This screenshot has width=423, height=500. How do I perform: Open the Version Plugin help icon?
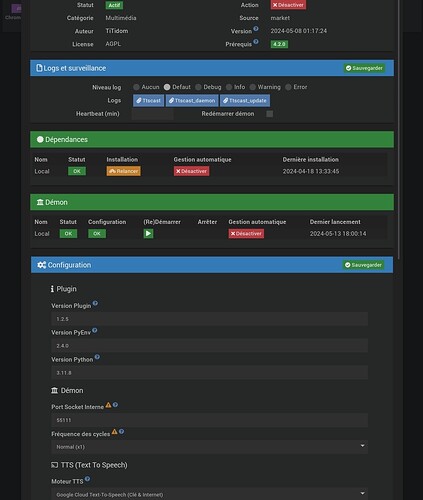pyautogui.click(x=95, y=303)
